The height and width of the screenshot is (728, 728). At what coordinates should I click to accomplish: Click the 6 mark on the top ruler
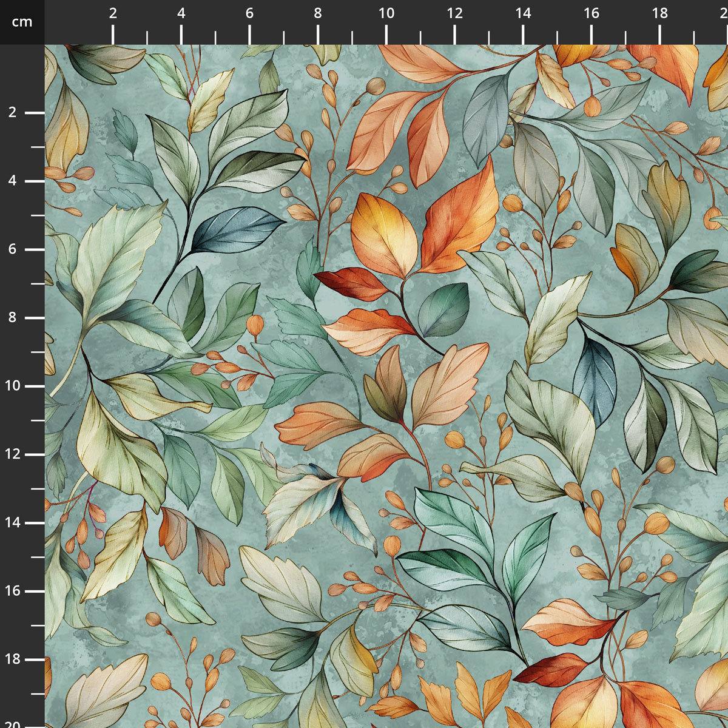click(x=249, y=13)
